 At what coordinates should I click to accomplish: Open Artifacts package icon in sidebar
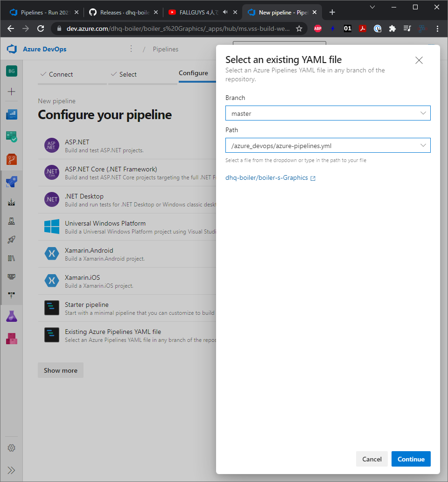tap(12, 339)
